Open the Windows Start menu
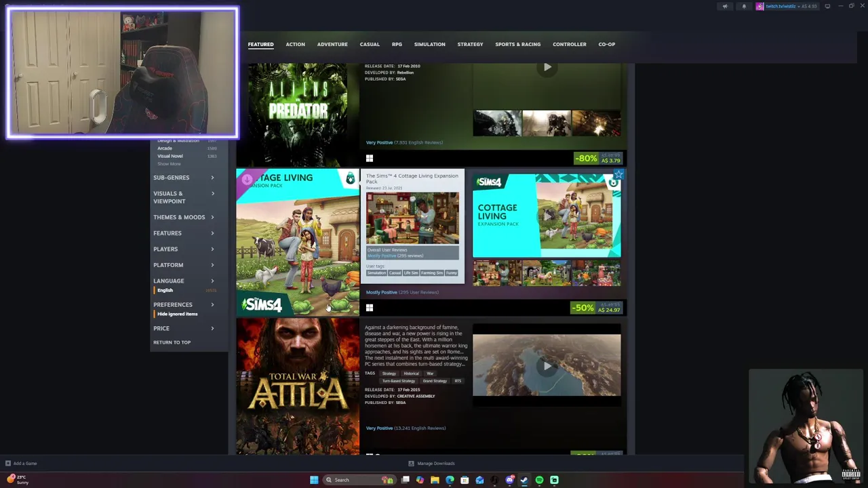The width and height of the screenshot is (868, 488). (x=314, y=480)
